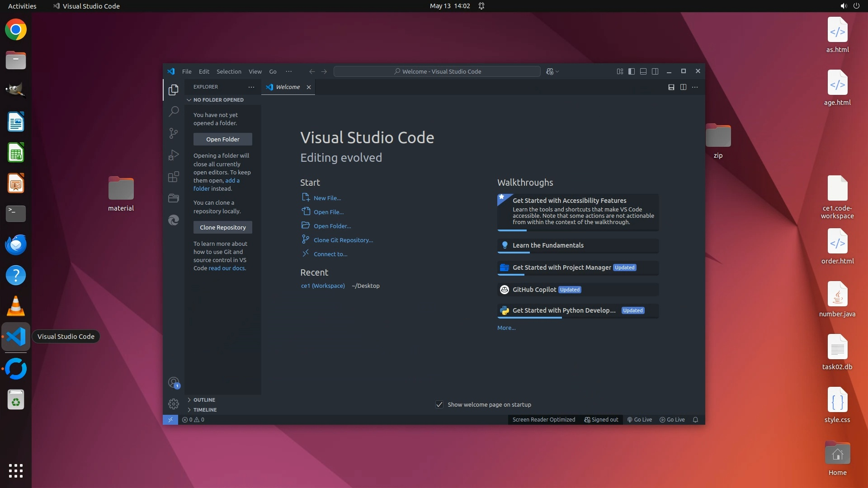Open the Manage gear icon
Image resolution: width=868 pixels, height=488 pixels.
pos(174,404)
